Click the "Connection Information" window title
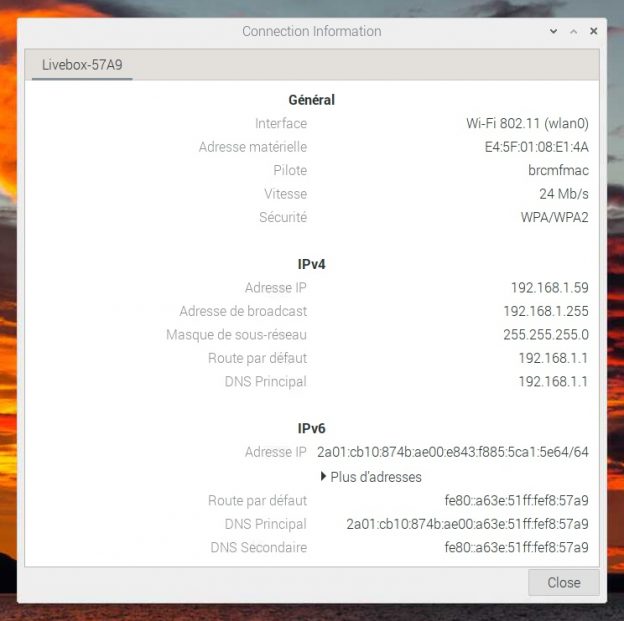Screen dimensions: 624x621 [x=311, y=32]
